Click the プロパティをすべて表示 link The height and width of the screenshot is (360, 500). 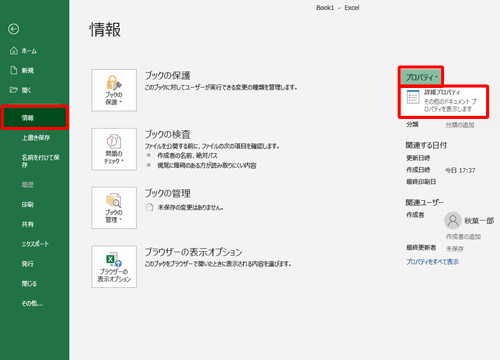(432, 262)
